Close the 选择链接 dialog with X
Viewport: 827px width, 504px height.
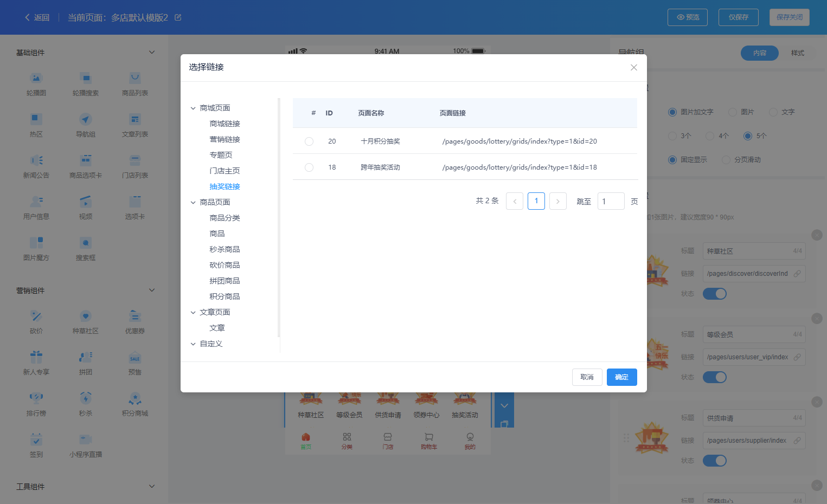point(633,67)
